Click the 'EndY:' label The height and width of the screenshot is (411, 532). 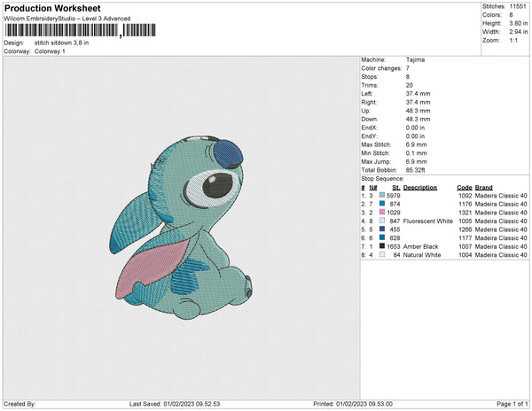(369, 136)
